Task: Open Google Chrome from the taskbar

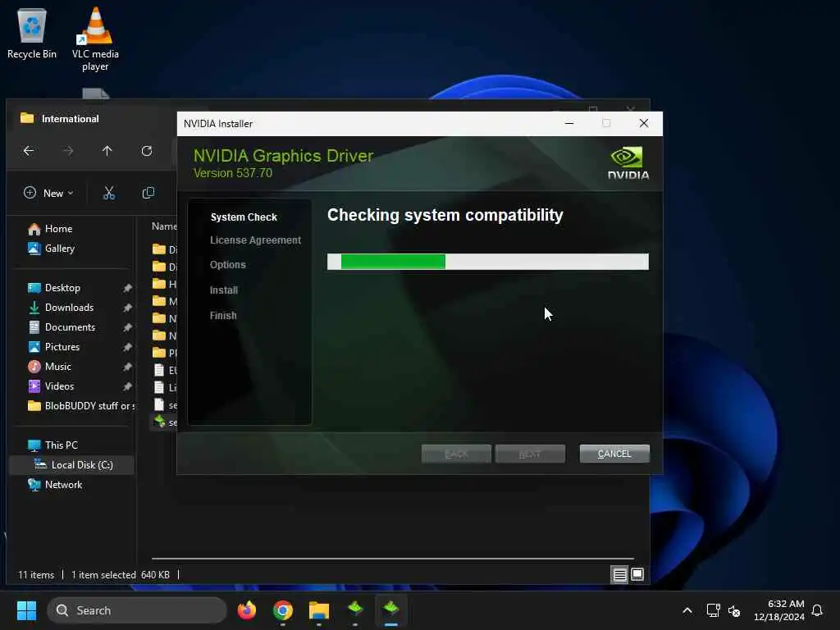Action: coord(283,610)
